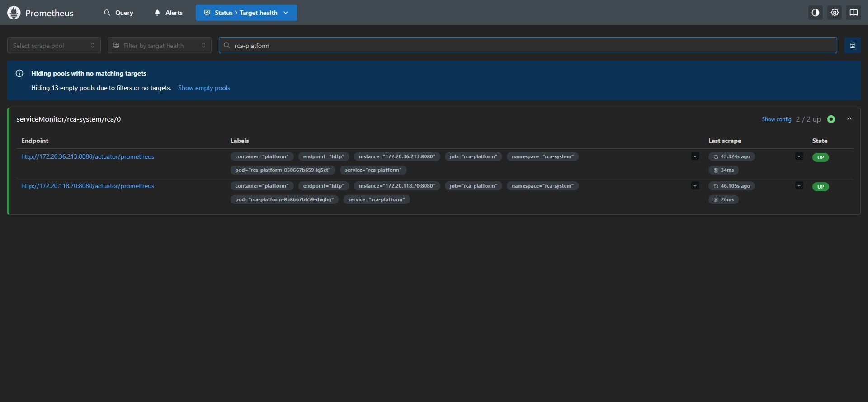Open the Select scrape pool dropdown
The width and height of the screenshot is (868, 402).
(x=54, y=45)
